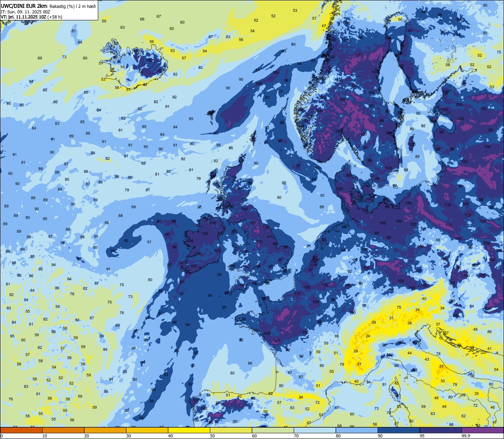The height and width of the screenshot is (439, 504).
Task: Click the purple above-99.9% legend swatch
Action: 482,430
